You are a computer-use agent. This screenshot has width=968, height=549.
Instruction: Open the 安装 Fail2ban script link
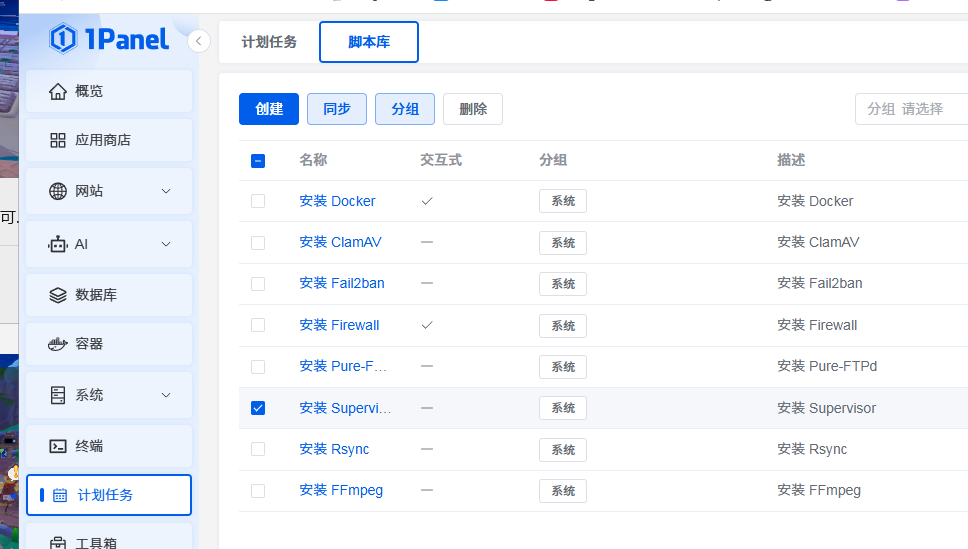[341, 283]
